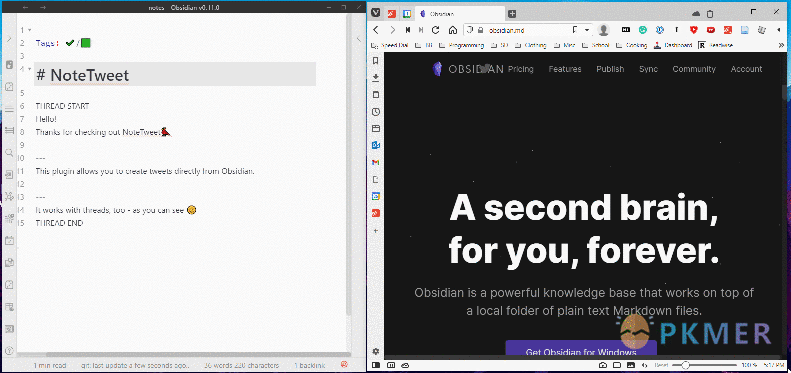This screenshot has height=373, width=791.
Task: Go back in the browser
Action: click(376, 30)
